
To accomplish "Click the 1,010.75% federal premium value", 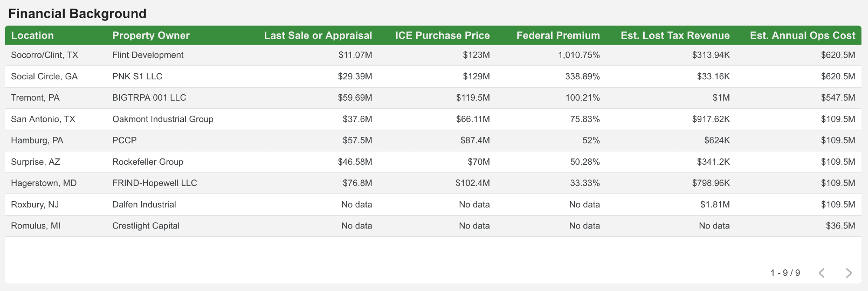I will 579,55.
